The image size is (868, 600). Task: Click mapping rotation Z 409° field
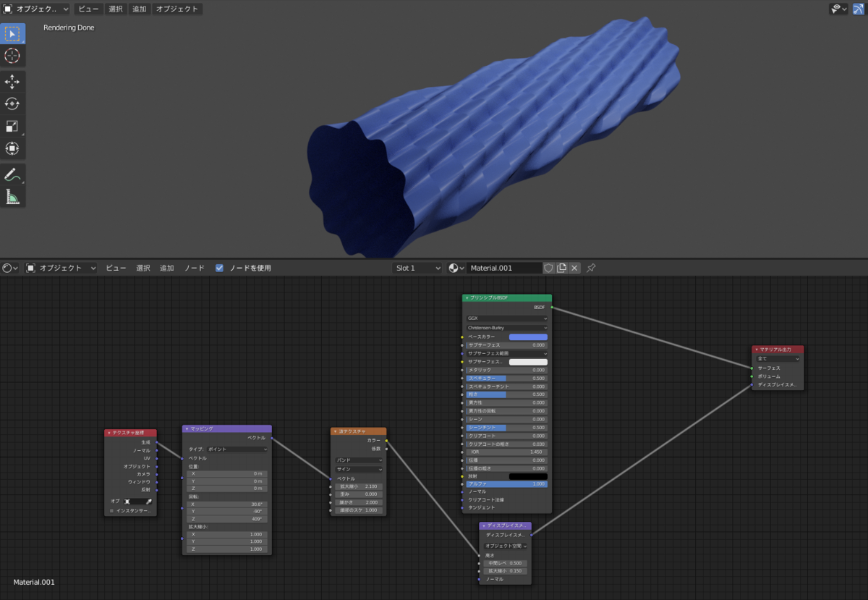(x=227, y=519)
